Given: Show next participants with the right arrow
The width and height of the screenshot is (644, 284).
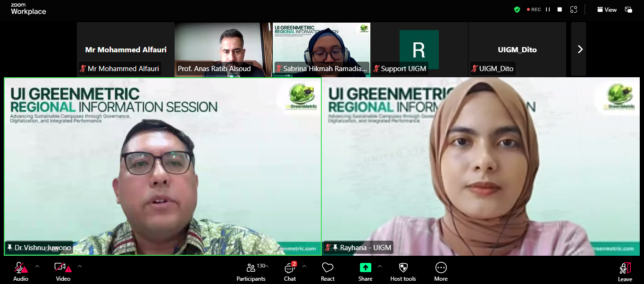Looking at the screenshot, I should click(x=580, y=49).
